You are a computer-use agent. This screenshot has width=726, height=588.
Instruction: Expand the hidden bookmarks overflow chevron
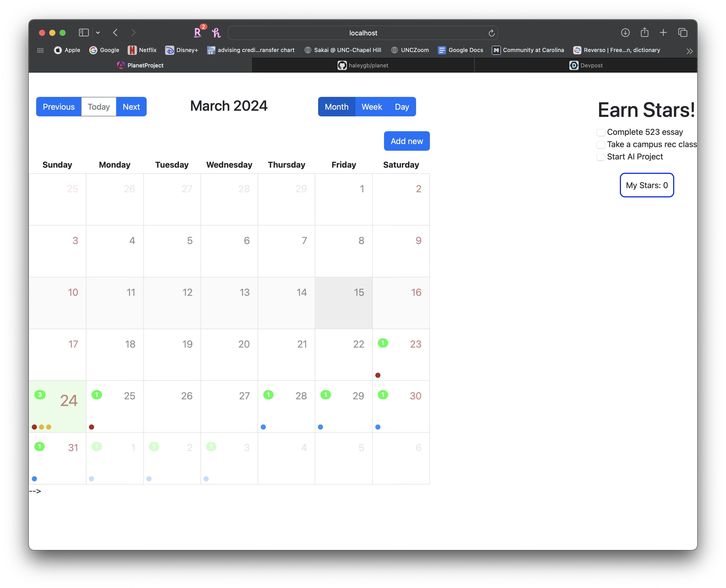tap(689, 51)
